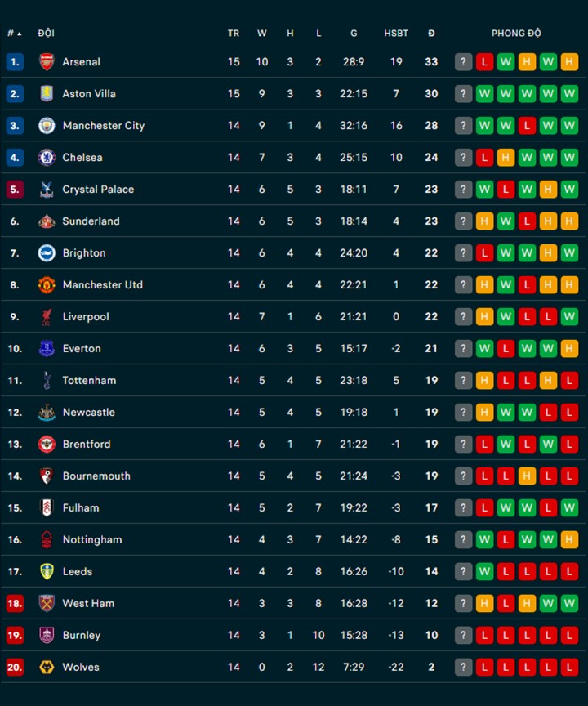
Task: Click Burnley's club crest icon
Action: pos(47,635)
